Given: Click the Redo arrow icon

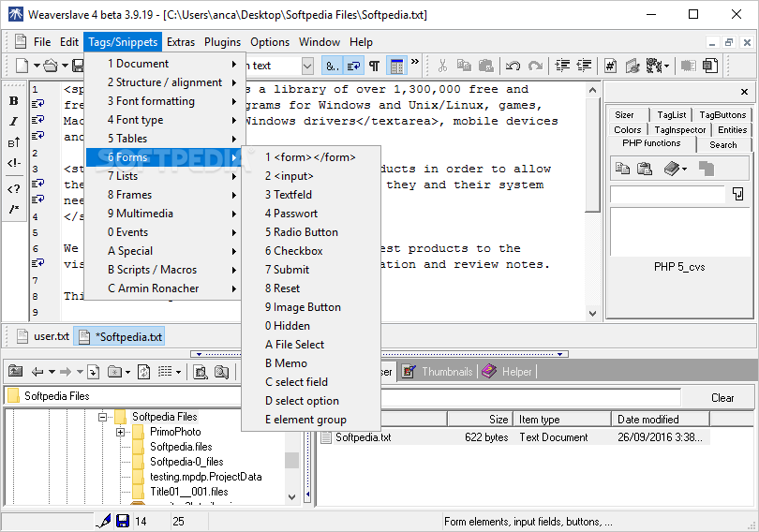Looking at the screenshot, I should click(x=535, y=66).
